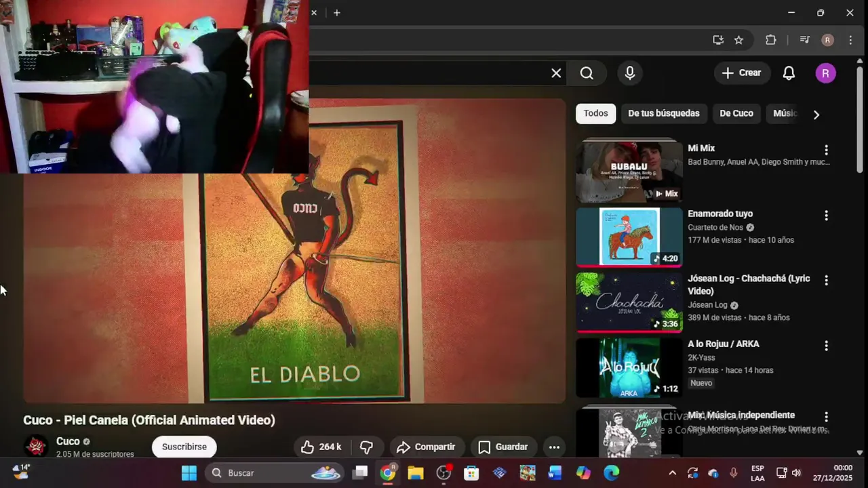
Task: Open the Mi Mix thumbnail
Action: [629, 171]
